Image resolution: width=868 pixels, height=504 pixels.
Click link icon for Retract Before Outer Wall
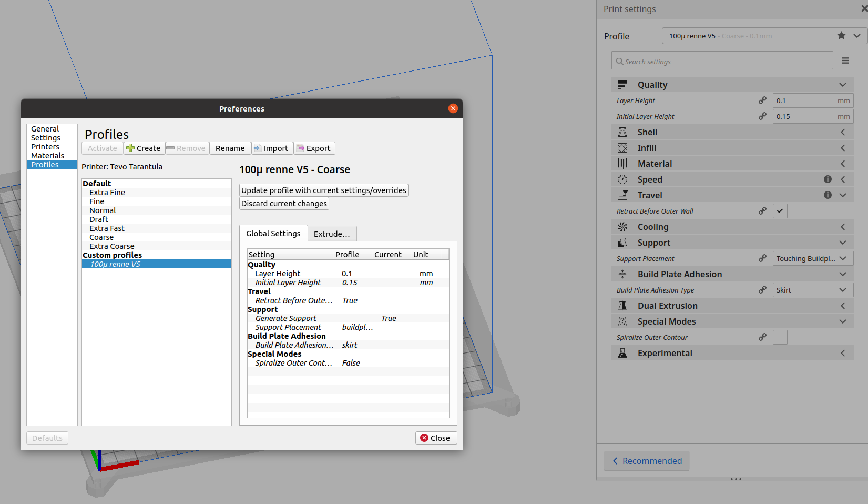pyautogui.click(x=762, y=210)
